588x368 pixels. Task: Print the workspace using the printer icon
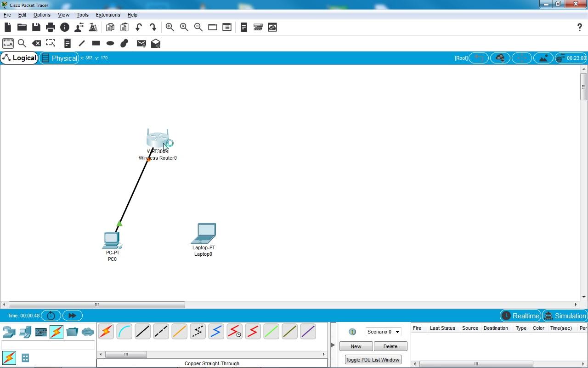coord(50,28)
